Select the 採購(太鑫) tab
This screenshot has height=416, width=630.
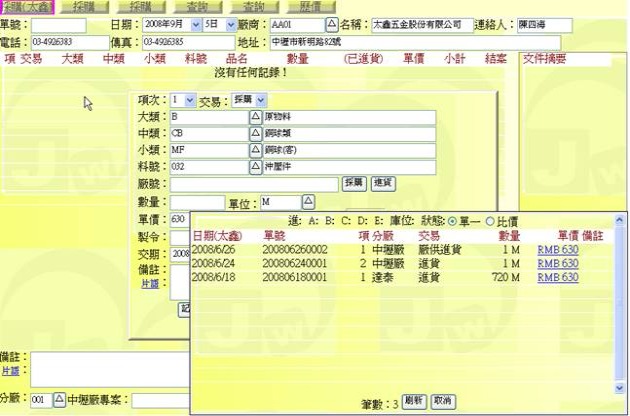(27, 6)
